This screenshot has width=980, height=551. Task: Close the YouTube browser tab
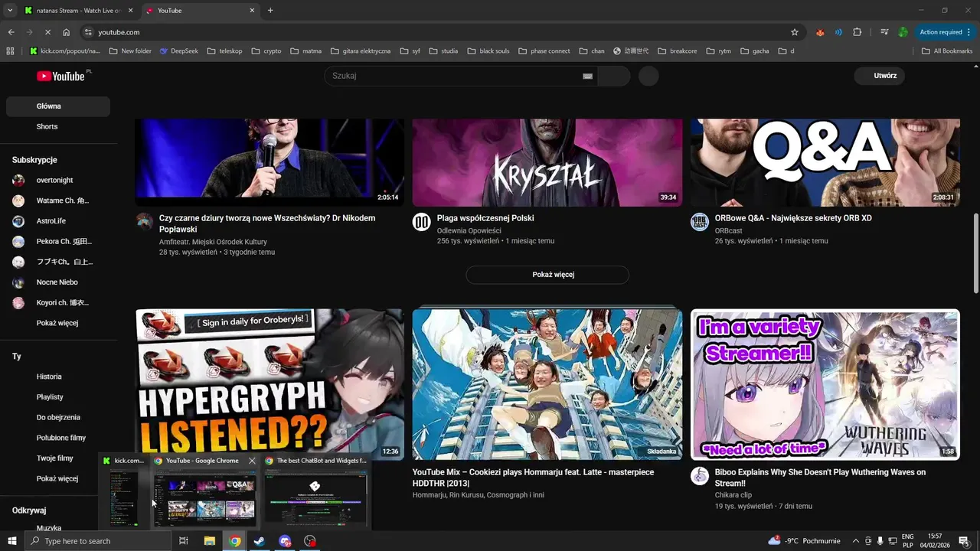coord(252,11)
